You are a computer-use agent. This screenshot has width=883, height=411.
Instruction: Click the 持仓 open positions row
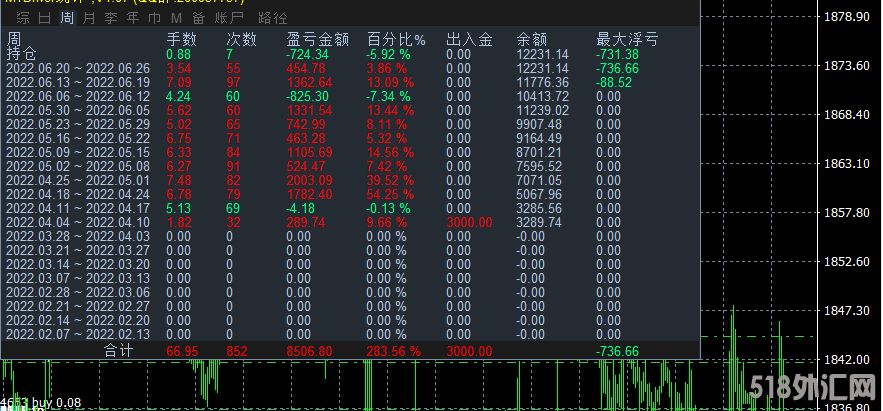[x=21, y=54]
